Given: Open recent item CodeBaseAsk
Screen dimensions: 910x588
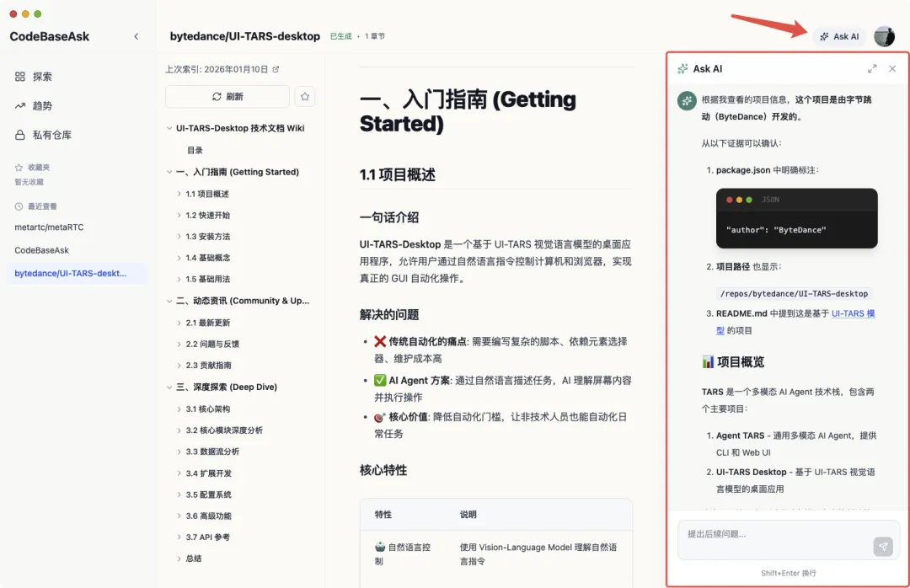Looking at the screenshot, I should pyautogui.click(x=42, y=250).
